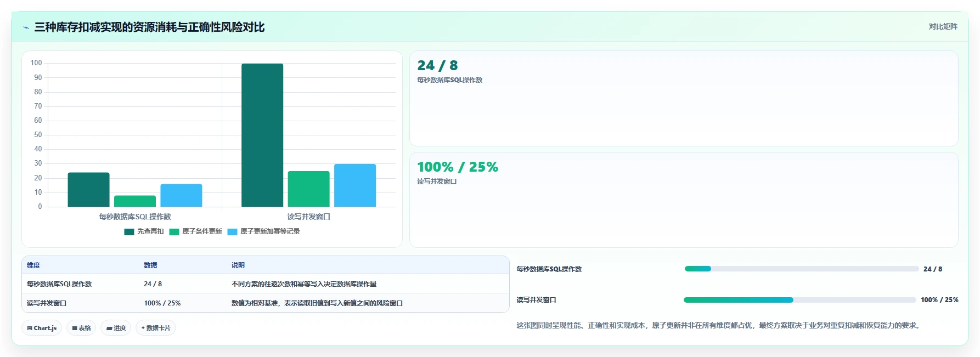Image resolution: width=980 pixels, height=357 pixels.
Task: Click the tallest dark bar in 读写并发窗口 group
Action: pos(262,135)
